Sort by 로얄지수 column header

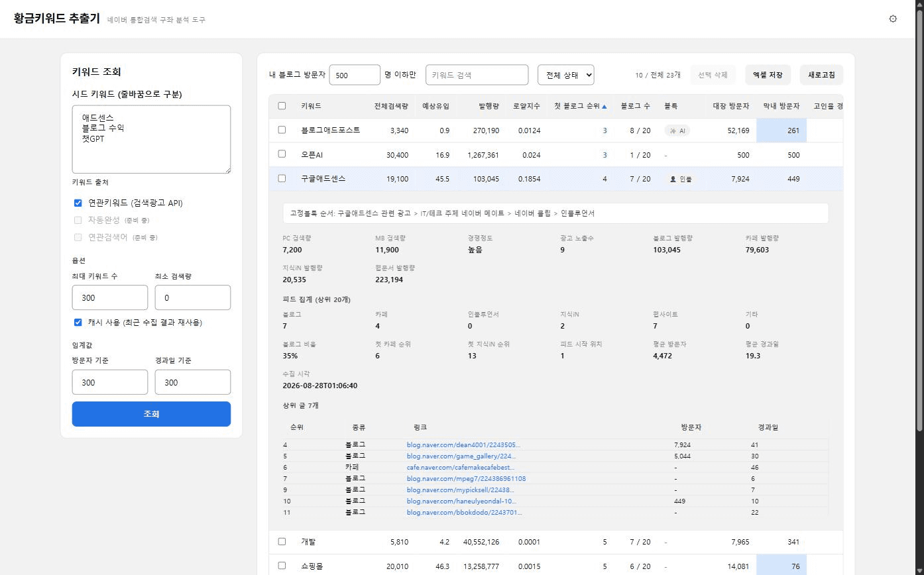click(526, 106)
